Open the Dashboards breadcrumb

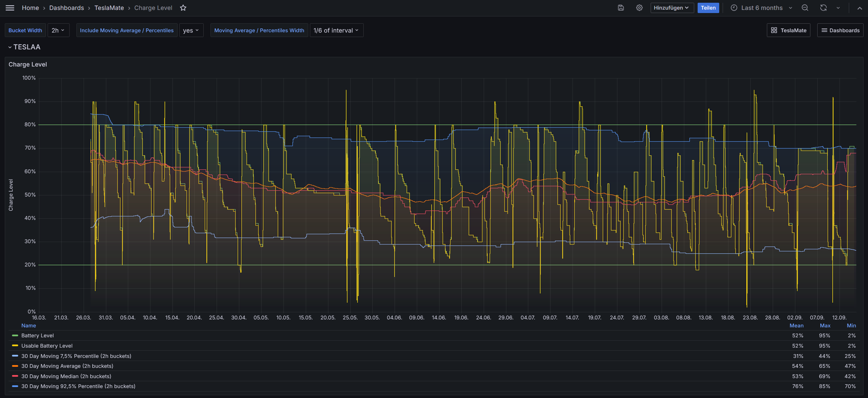67,8
